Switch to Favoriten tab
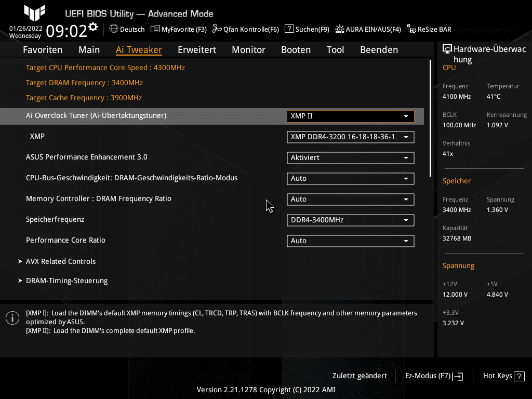The height and width of the screenshot is (399, 532). [x=43, y=49]
